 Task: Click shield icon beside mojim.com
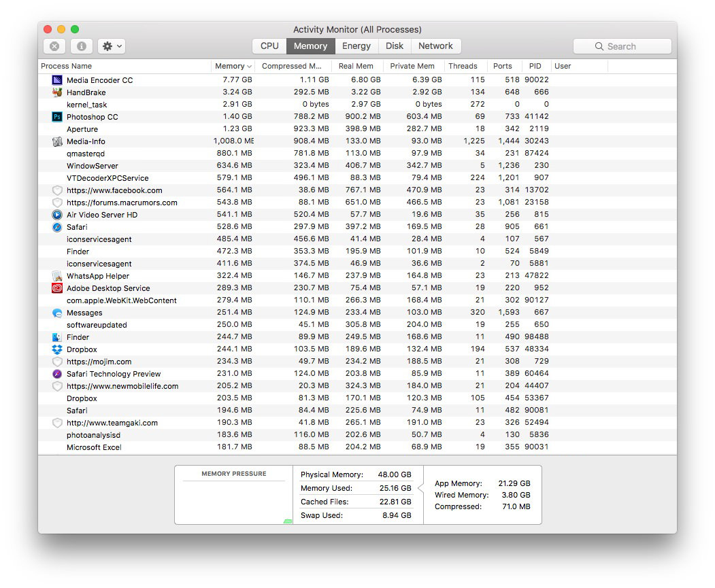[x=57, y=362]
